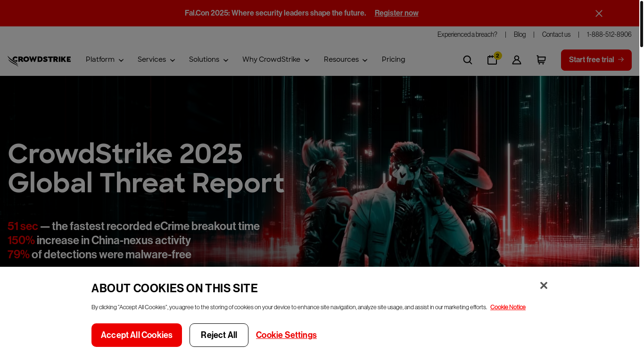This screenshot has width=644, height=362.
Task: Open the Experienced a breach? link
Action: coord(467,34)
